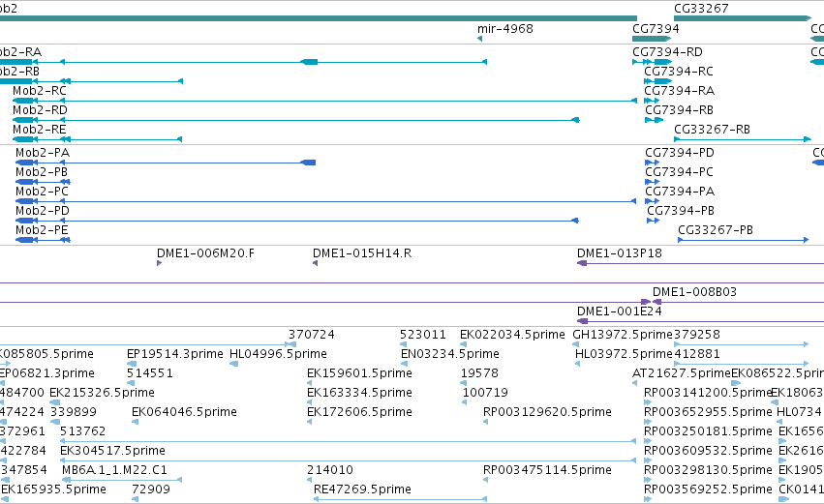Click the HL03972.5prime EST label
Image resolution: width=824 pixels, height=504 pixels.
pos(624,354)
